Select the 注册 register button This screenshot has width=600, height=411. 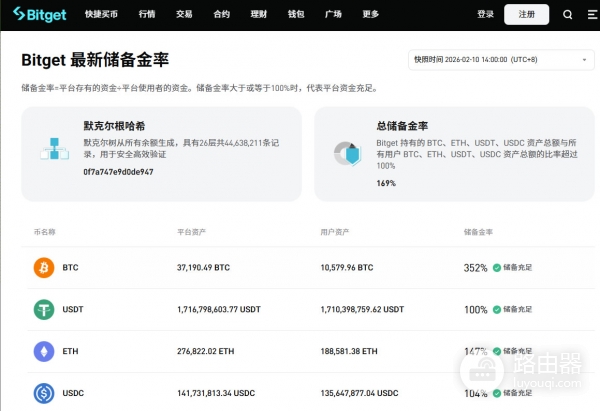527,15
